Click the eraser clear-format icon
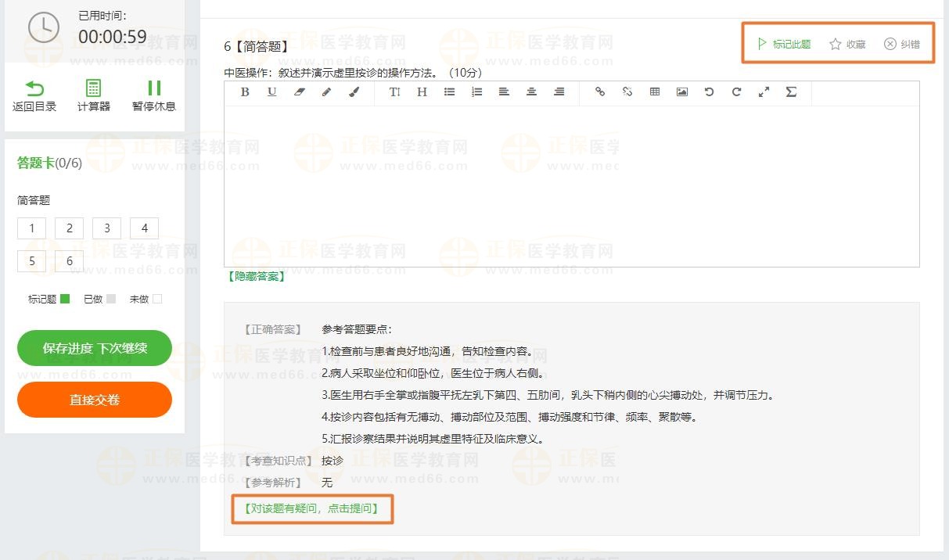Viewport: 949px width, 560px height. (299, 92)
